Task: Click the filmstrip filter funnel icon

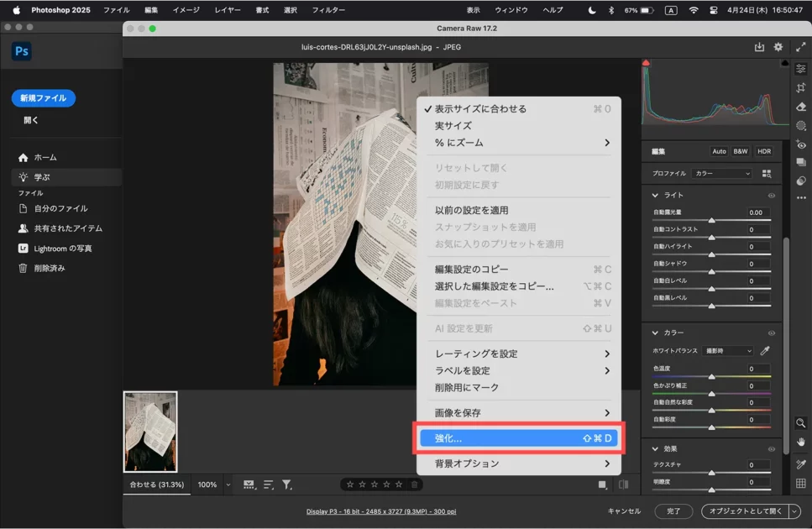Action: [x=286, y=484]
